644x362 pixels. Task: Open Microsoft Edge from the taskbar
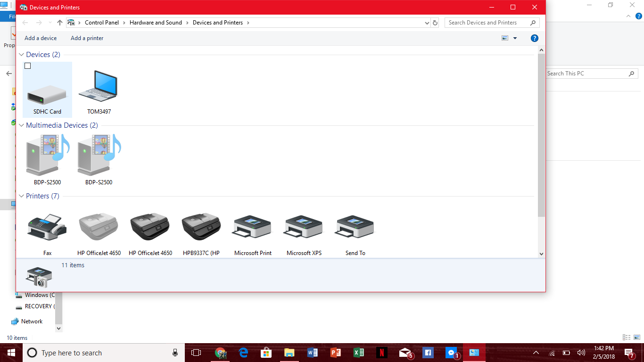pos(243,353)
